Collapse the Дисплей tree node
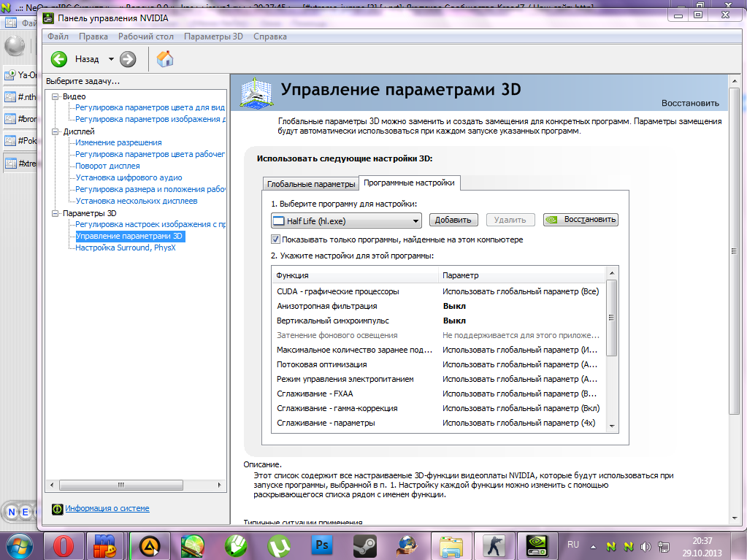The width and height of the screenshot is (747, 560). (x=55, y=132)
